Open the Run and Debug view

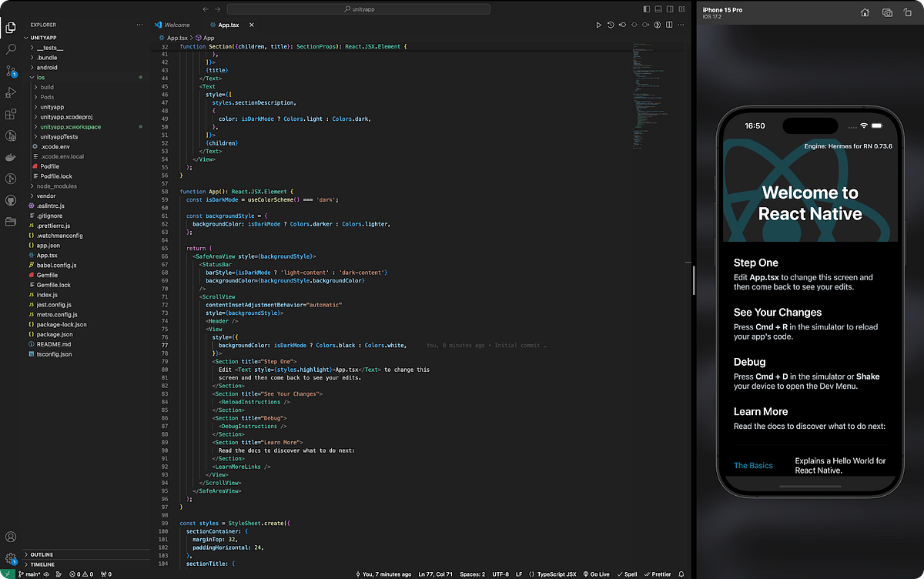[11, 92]
